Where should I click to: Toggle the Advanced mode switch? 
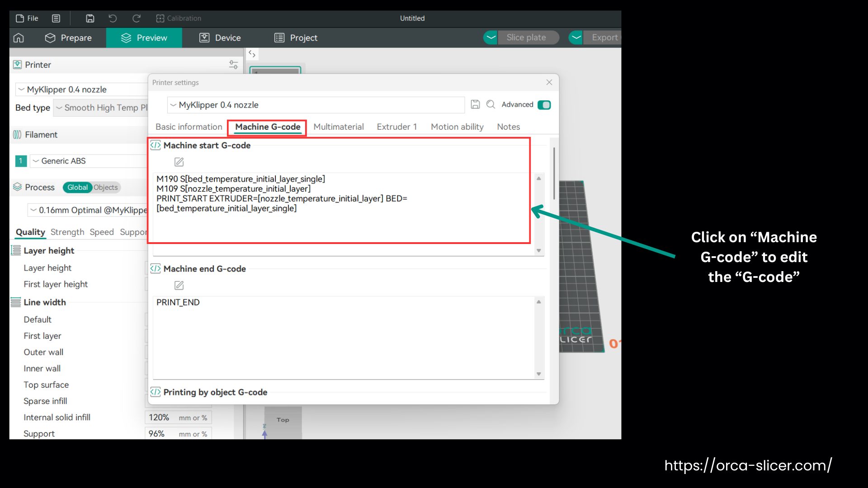pyautogui.click(x=544, y=105)
